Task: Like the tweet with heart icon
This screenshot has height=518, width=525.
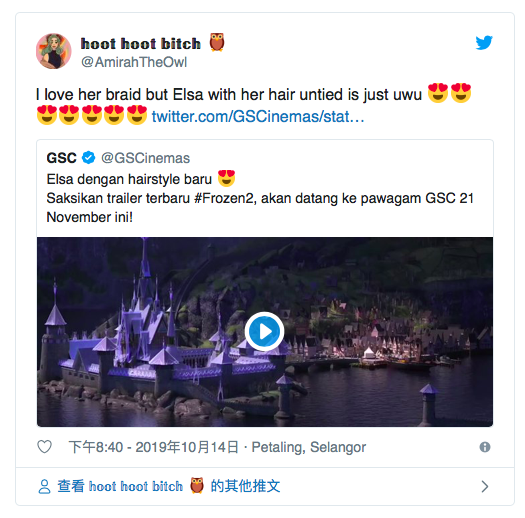Action: coord(44,447)
